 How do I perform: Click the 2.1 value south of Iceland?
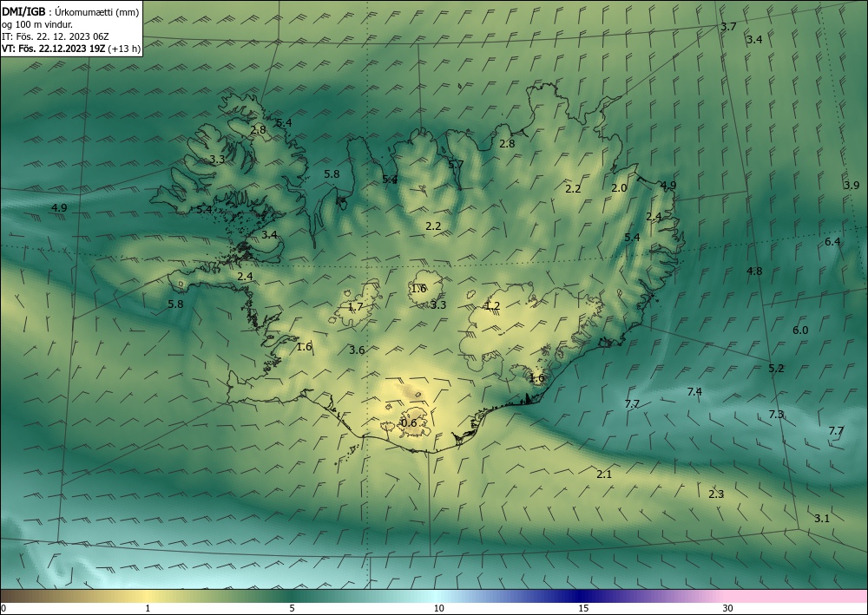pos(604,474)
